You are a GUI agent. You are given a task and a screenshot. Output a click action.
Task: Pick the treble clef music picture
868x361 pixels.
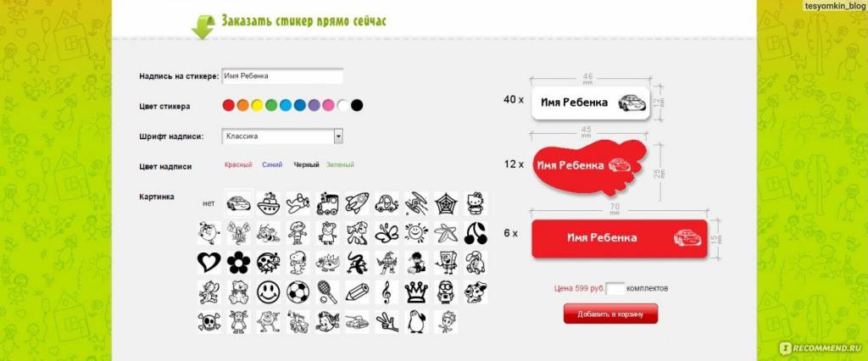[x=387, y=292]
